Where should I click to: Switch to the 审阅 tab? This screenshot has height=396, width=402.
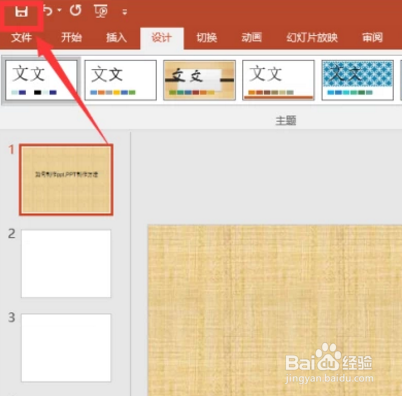coord(372,37)
